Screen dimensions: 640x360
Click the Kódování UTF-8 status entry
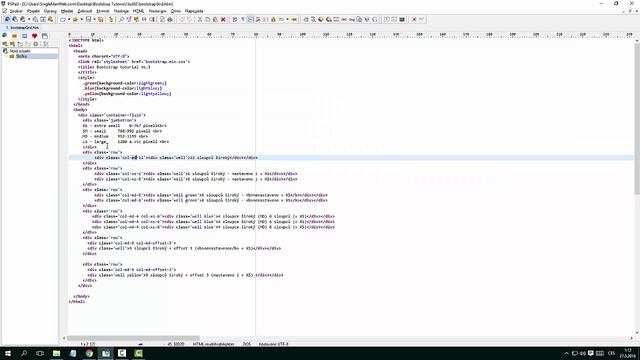273,344
